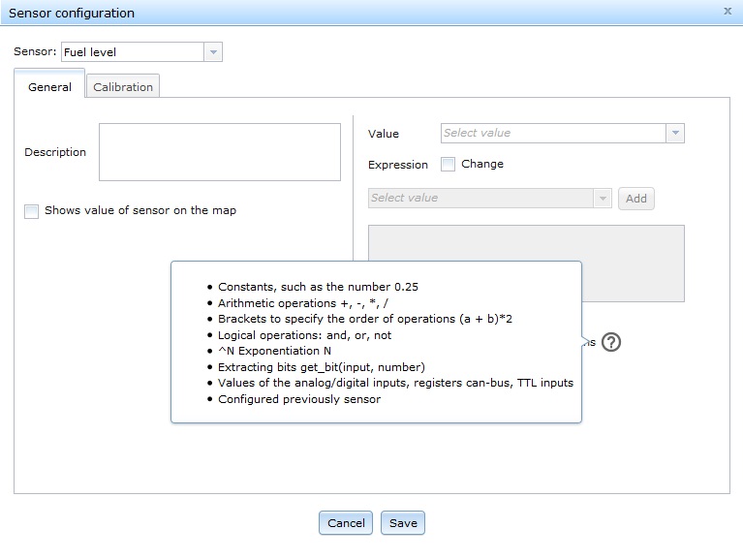
Task: Open the Sensor dropdown arrow
Action: point(213,52)
